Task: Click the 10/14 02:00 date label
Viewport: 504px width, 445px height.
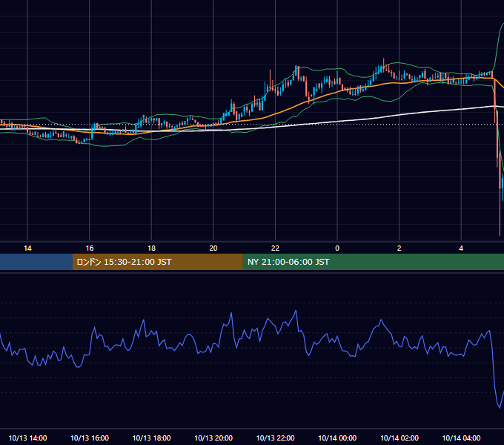Action: [x=399, y=438]
